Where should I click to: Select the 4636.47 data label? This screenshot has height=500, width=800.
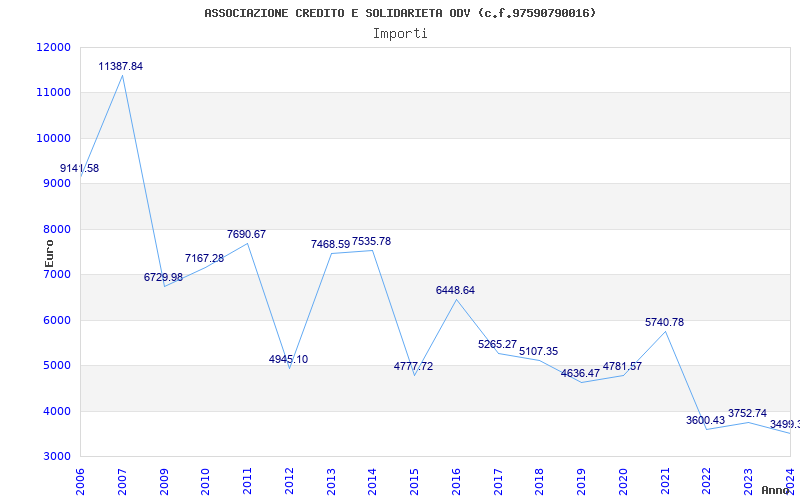click(x=581, y=373)
